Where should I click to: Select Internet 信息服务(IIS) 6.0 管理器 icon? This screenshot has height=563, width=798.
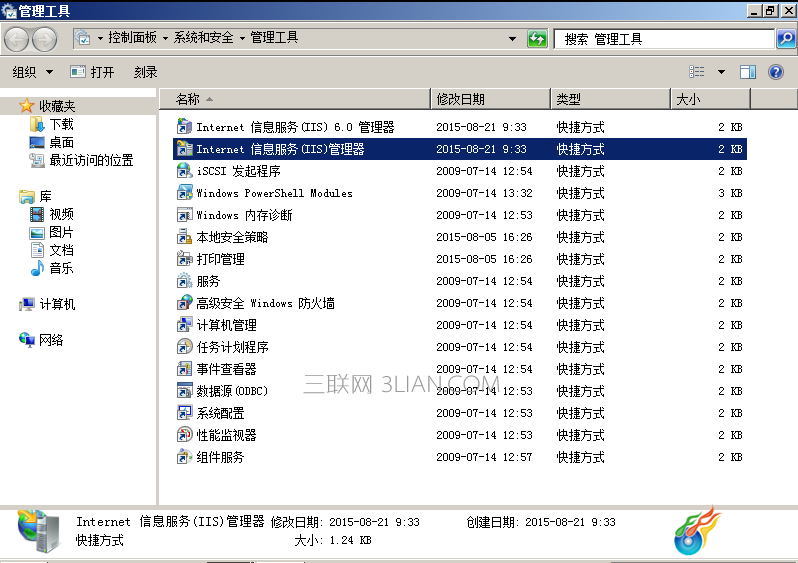184,126
